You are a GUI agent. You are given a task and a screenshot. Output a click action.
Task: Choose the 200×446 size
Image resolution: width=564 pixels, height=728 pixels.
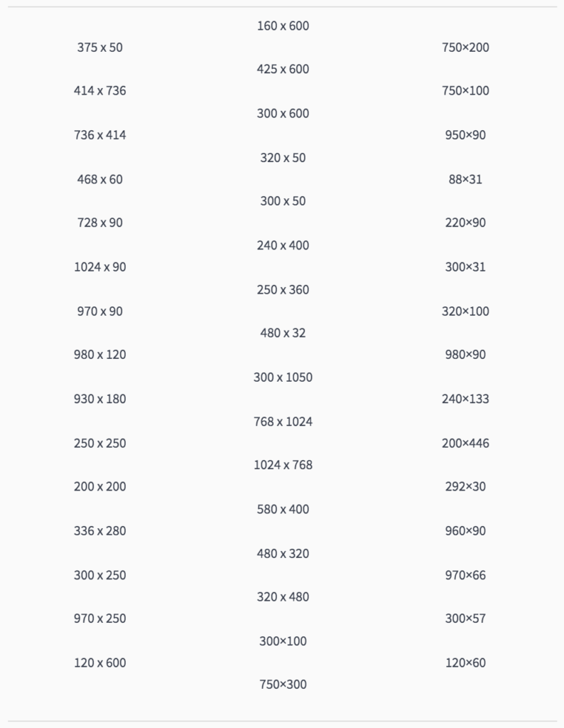[465, 443]
